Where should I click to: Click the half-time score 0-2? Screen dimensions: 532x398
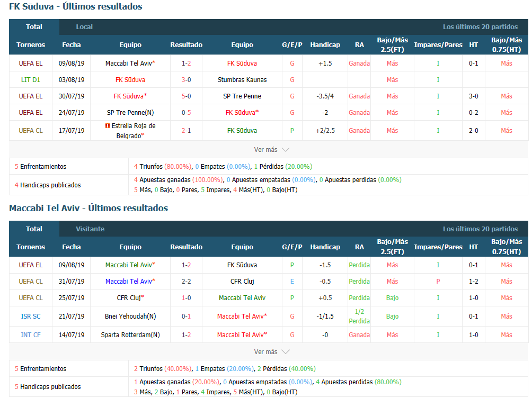click(x=474, y=113)
